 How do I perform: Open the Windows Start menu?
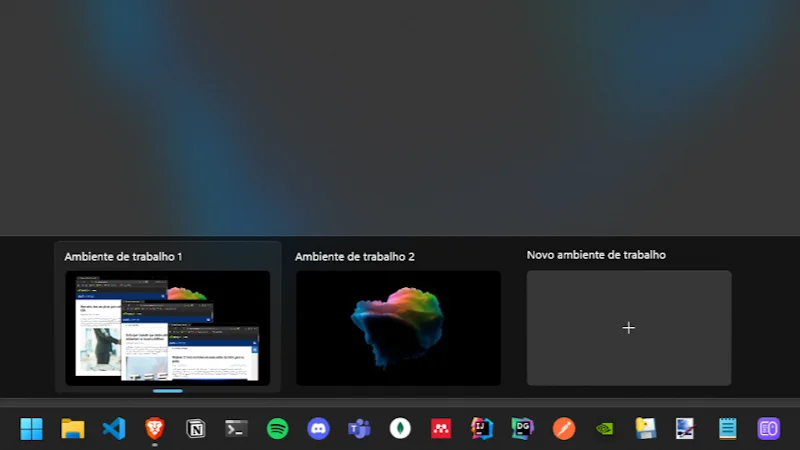click(x=32, y=429)
